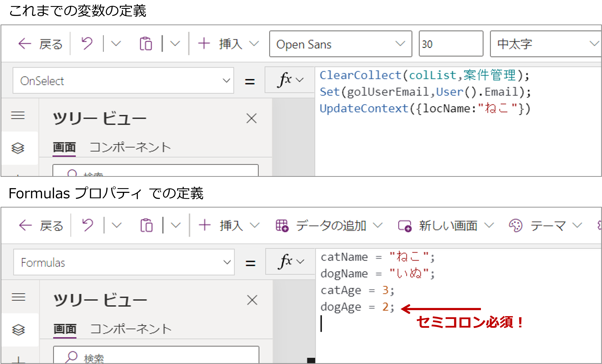
Task: Click the back arrow in bottom Formulas screenshot
Action: coord(25,225)
